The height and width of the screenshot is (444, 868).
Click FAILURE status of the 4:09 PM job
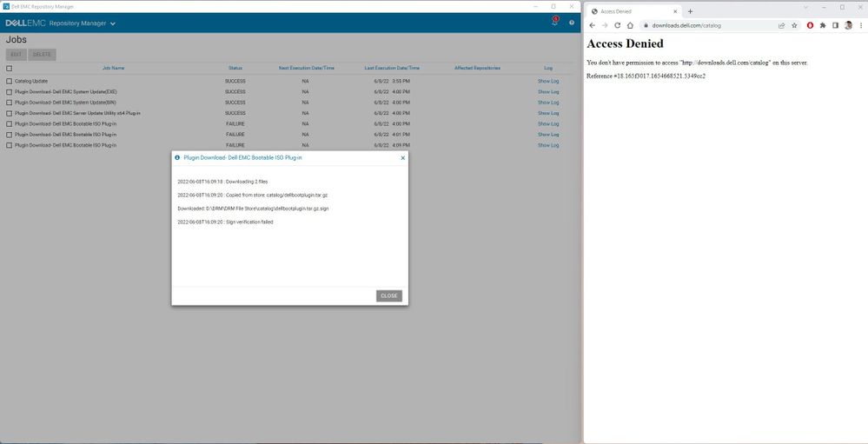pyautogui.click(x=235, y=146)
